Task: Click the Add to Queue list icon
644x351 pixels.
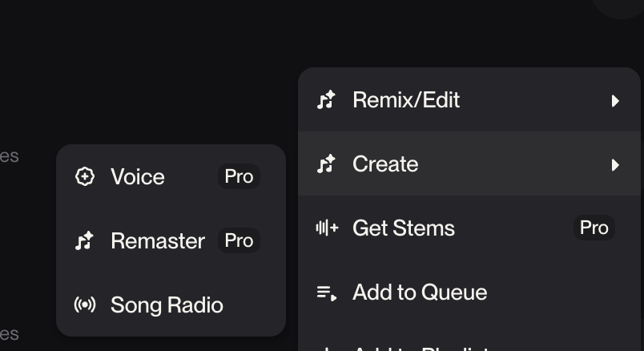Action: (x=327, y=292)
